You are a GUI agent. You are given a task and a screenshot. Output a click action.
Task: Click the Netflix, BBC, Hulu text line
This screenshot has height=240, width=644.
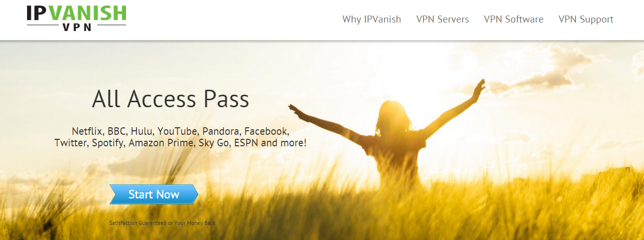[180, 132]
